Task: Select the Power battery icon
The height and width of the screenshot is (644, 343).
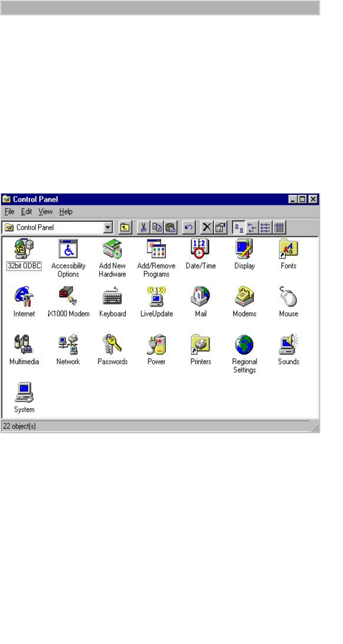Action: tap(156, 344)
